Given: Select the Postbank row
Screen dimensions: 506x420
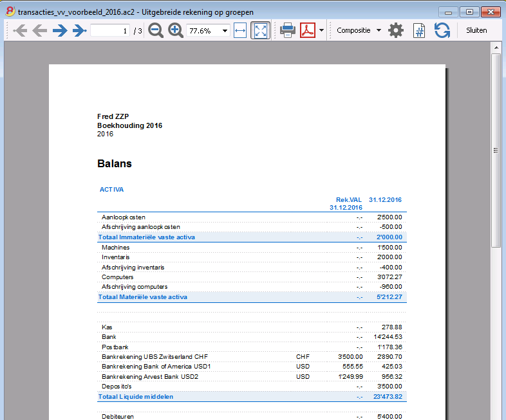Looking at the screenshot, I should point(252,347).
